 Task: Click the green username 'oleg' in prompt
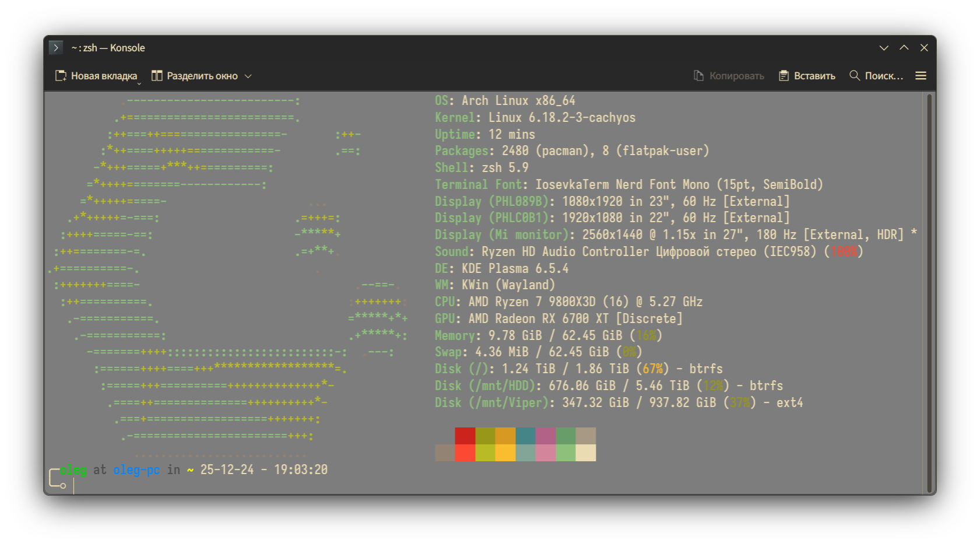click(73, 470)
